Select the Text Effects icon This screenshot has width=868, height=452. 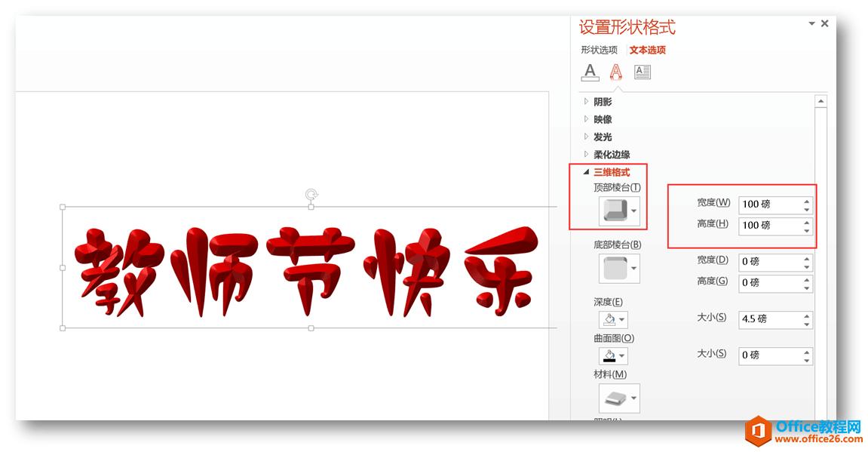(x=616, y=72)
